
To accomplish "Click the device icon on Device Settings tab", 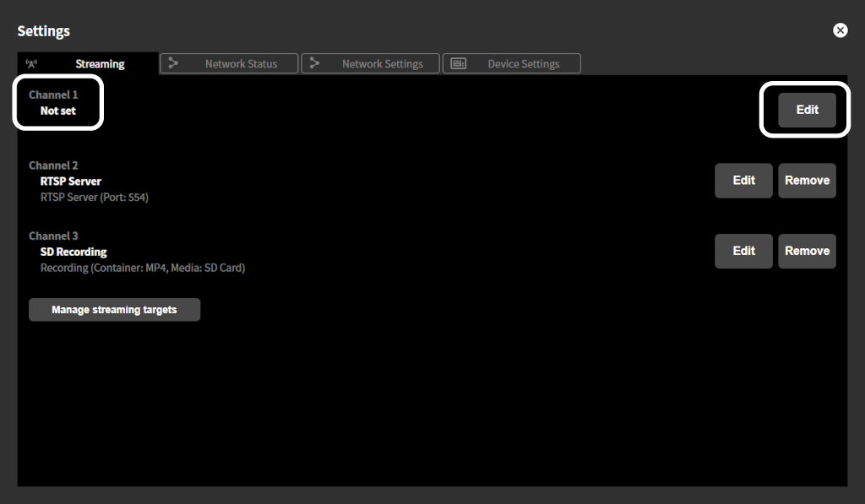I will 457,62.
